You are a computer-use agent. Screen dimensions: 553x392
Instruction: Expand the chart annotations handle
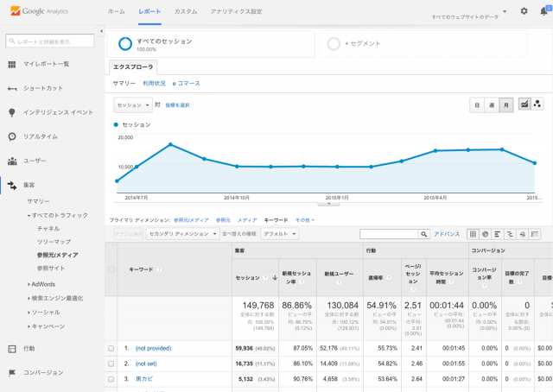point(328,204)
